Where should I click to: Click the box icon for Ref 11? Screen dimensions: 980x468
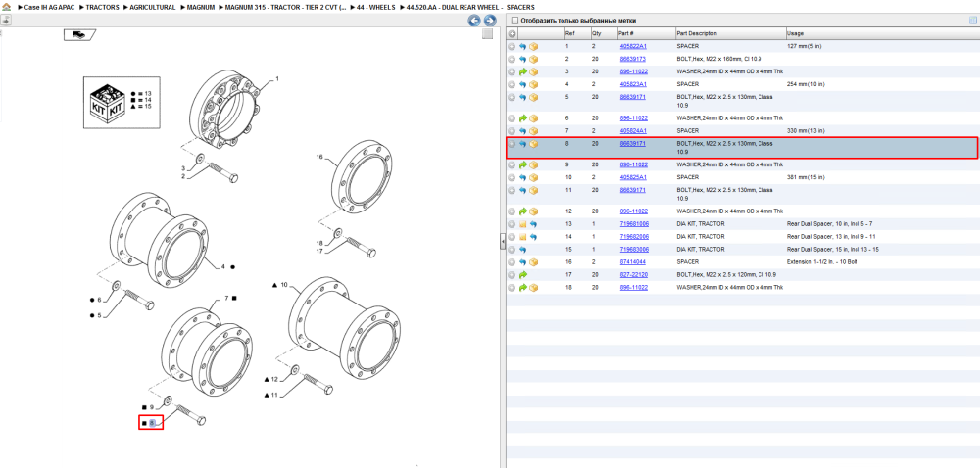coord(534,190)
